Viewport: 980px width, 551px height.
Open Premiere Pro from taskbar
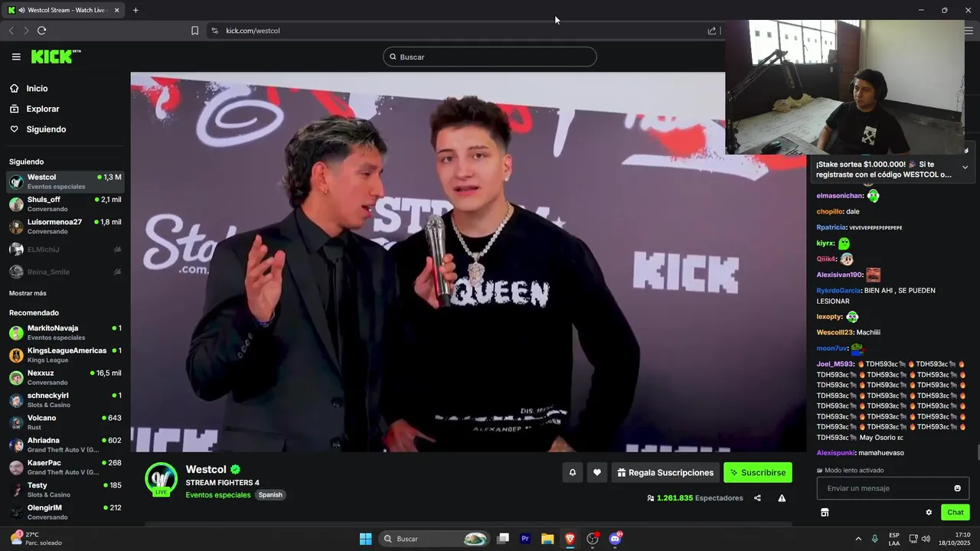pyautogui.click(x=525, y=539)
